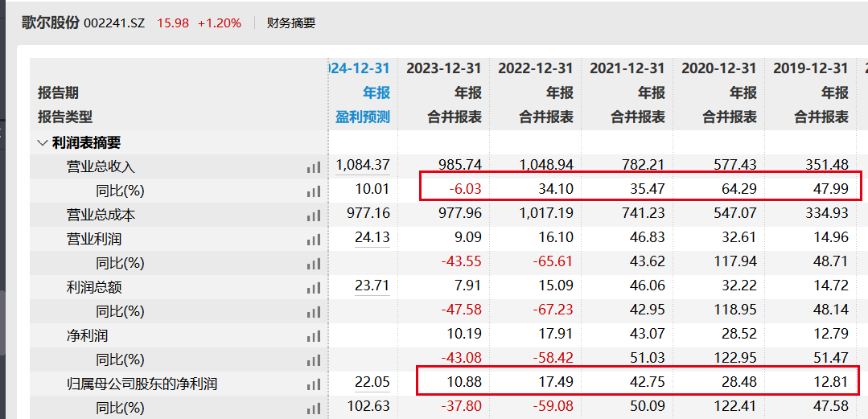Click 2023 parent net profit 10.88
868x419 pixels.
point(466,381)
